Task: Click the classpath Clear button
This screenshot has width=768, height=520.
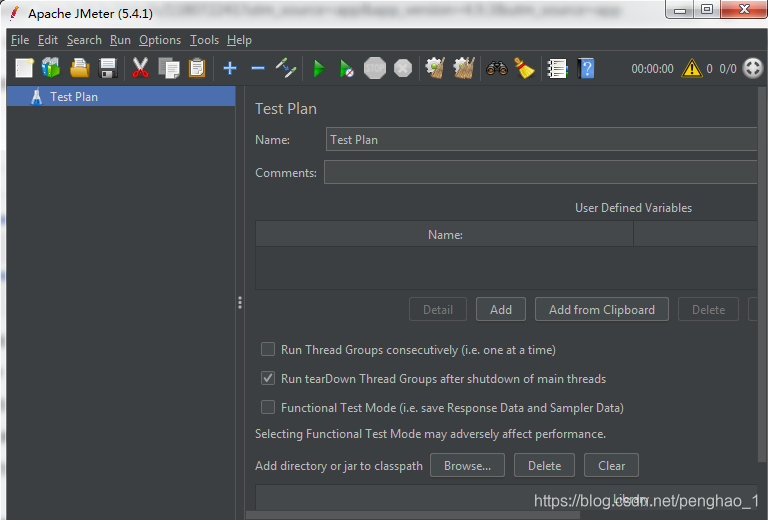Action: pos(611,465)
